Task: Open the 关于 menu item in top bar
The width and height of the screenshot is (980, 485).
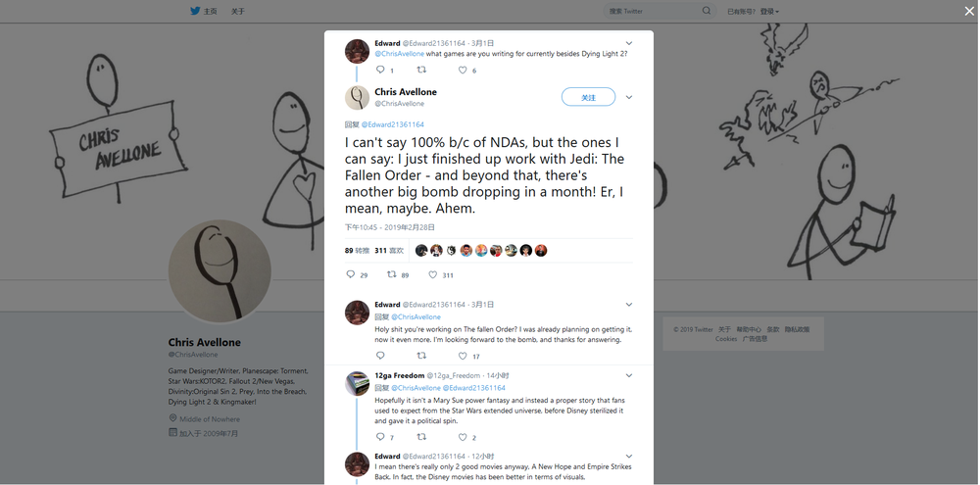Action: coord(238,12)
